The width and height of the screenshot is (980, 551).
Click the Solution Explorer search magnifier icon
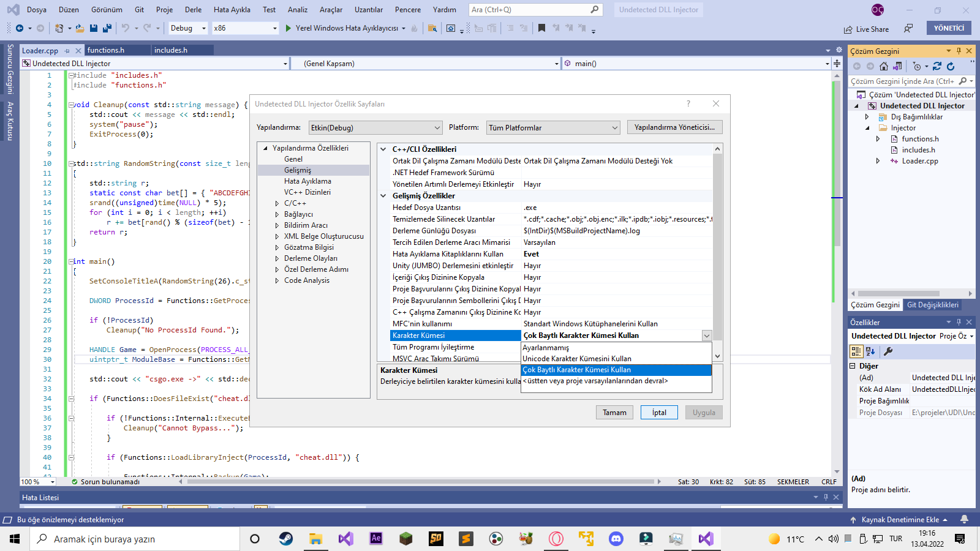click(x=963, y=81)
